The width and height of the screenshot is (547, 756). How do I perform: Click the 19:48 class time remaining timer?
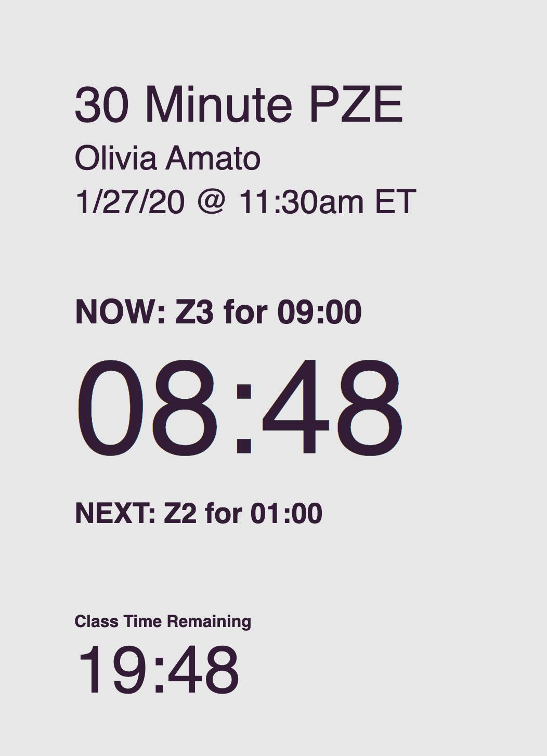coord(158,670)
